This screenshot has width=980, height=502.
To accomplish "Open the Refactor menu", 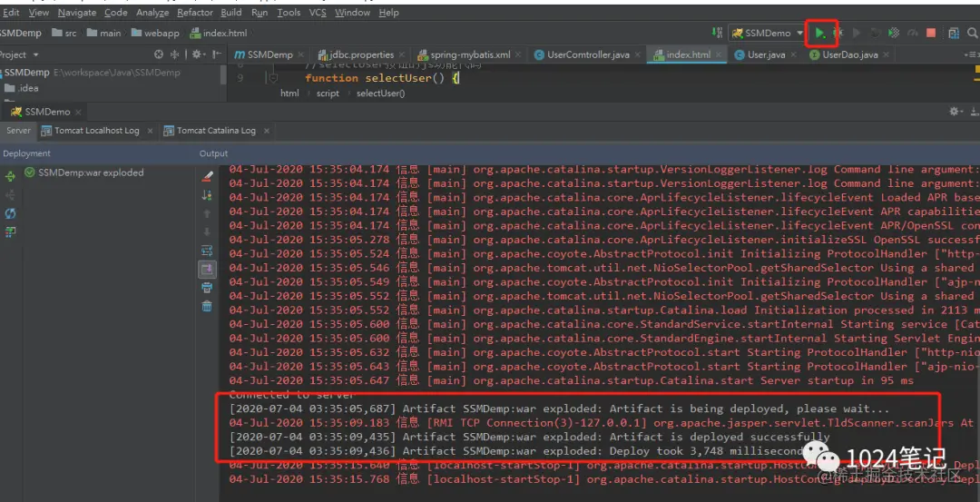I will pyautogui.click(x=195, y=13).
